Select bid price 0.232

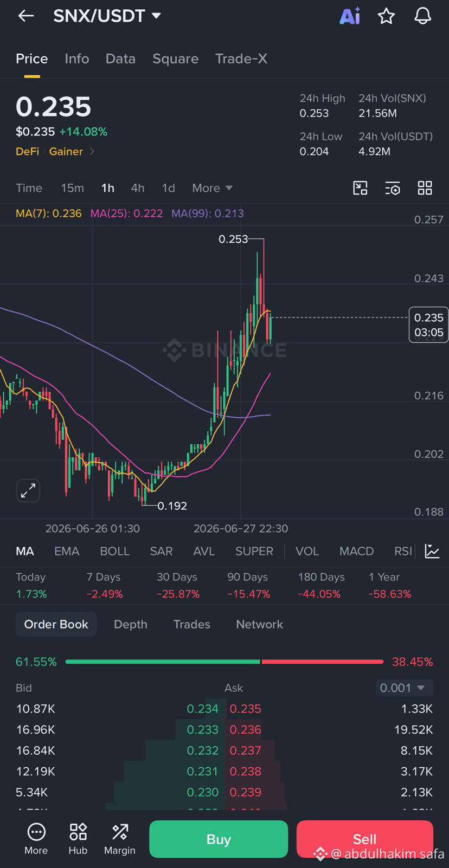(x=202, y=750)
